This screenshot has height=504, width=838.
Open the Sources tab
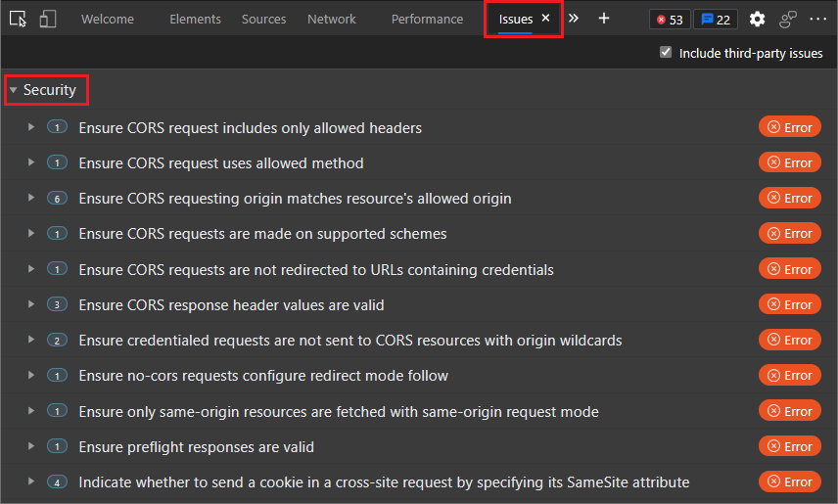pyautogui.click(x=263, y=19)
